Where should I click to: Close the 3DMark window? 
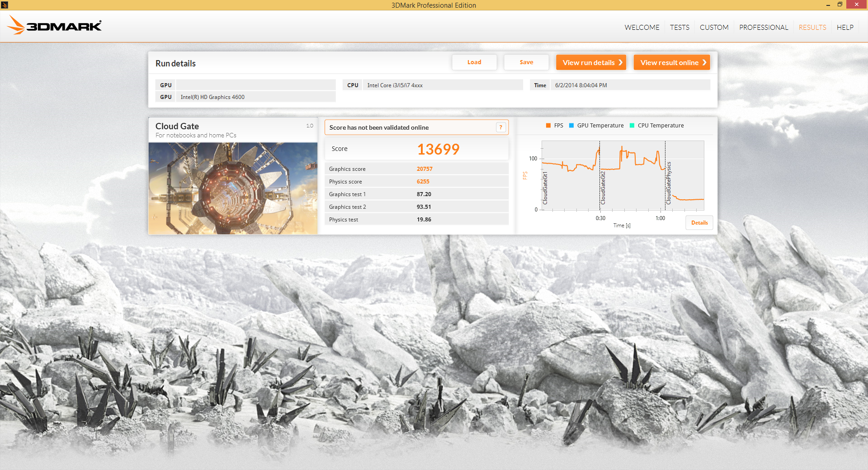[x=856, y=5]
